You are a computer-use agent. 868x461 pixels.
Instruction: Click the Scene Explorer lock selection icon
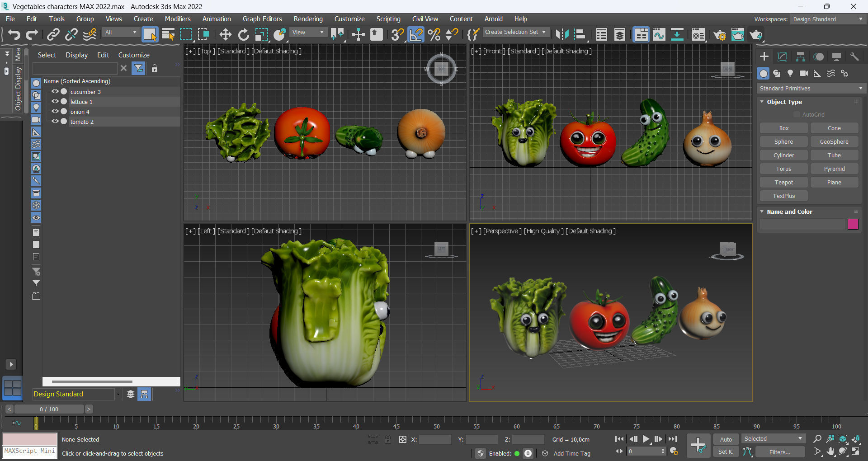coord(155,68)
